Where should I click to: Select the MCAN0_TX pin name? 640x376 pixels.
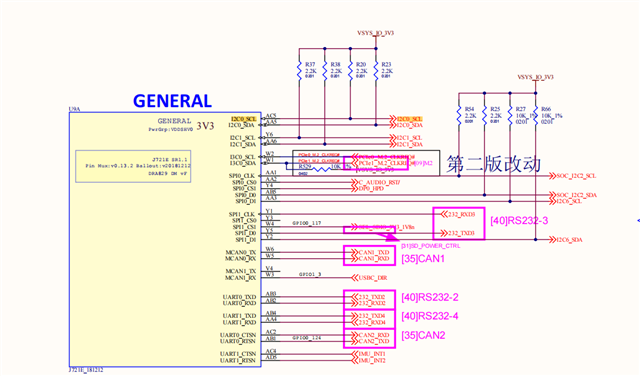point(241,252)
